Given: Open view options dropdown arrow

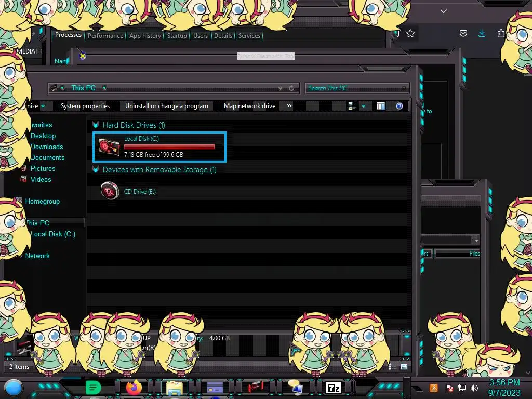Looking at the screenshot, I should click(x=363, y=106).
